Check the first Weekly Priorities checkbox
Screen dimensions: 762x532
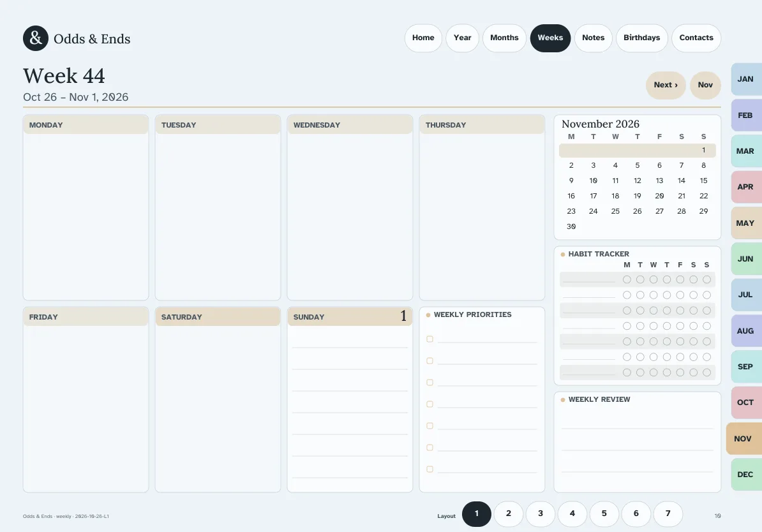pos(430,339)
